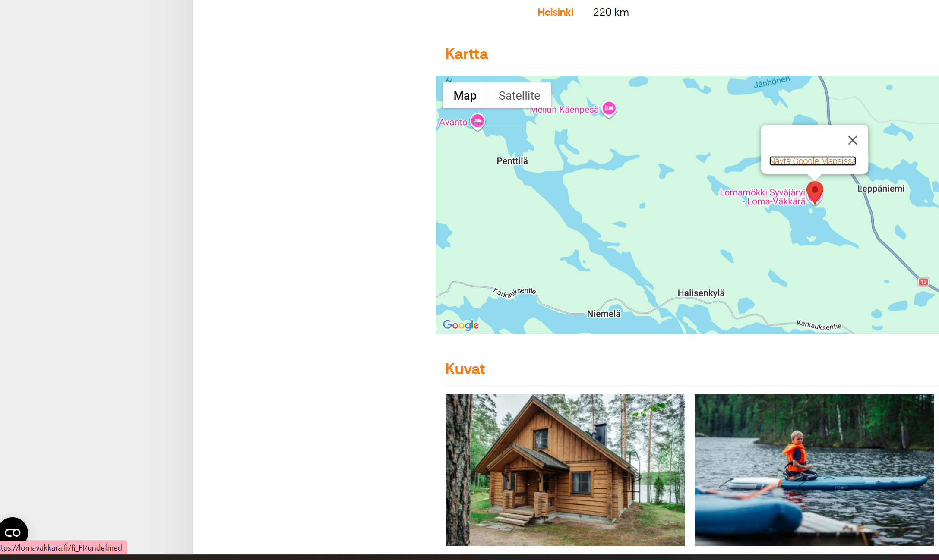This screenshot has height=560, width=939.
Task: Click the Leppäniemi place label
Action: [881, 189]
